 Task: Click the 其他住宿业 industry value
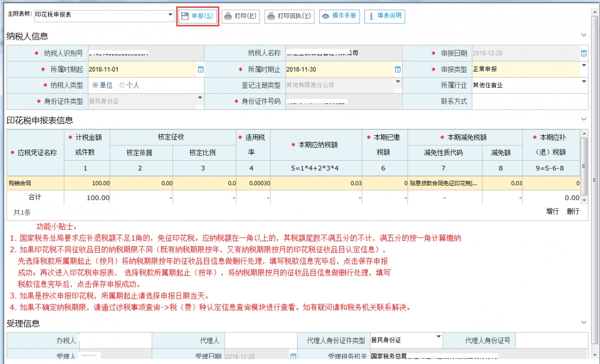488,85
